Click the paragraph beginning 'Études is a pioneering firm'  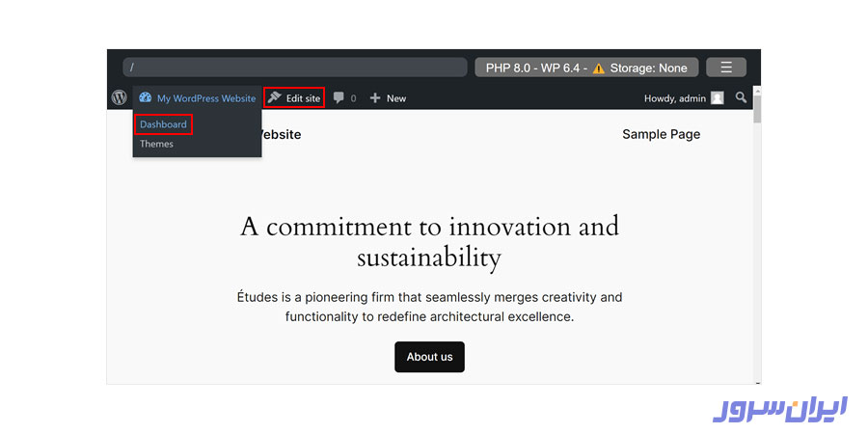(x=429, y=308)
